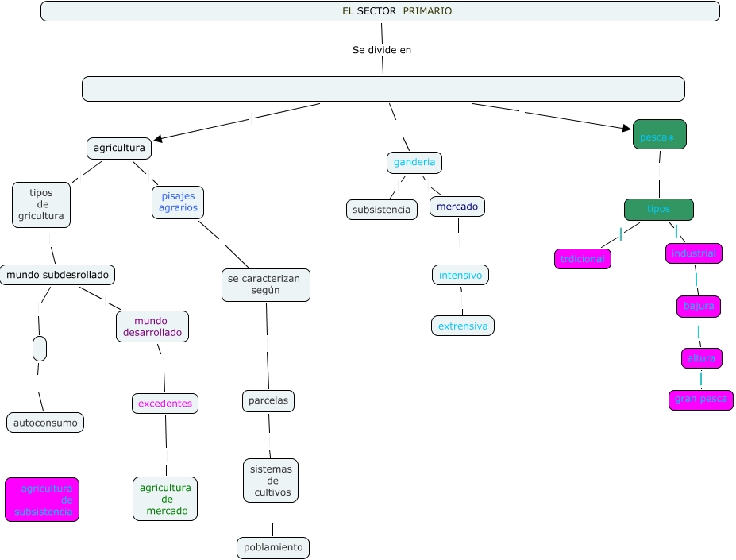
Task: Select the 'poblamiento' node
Action: click(x=272, y=547)
